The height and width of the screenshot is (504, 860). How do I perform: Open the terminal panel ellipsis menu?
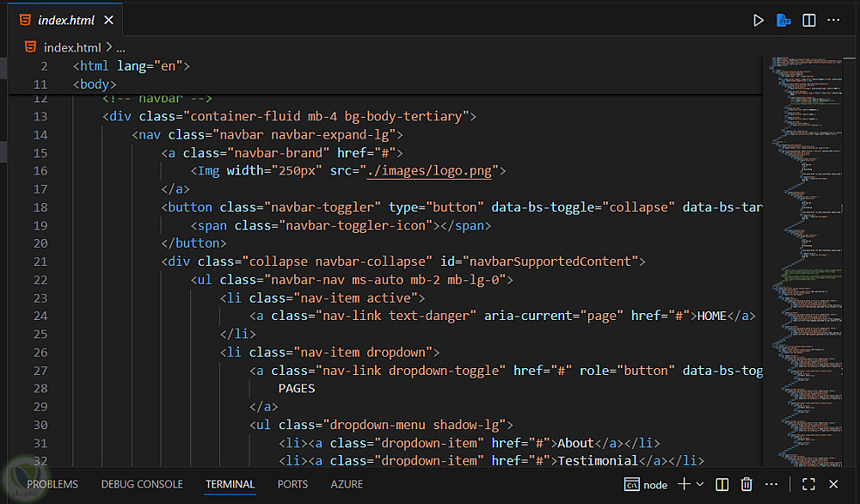point(771,484)
